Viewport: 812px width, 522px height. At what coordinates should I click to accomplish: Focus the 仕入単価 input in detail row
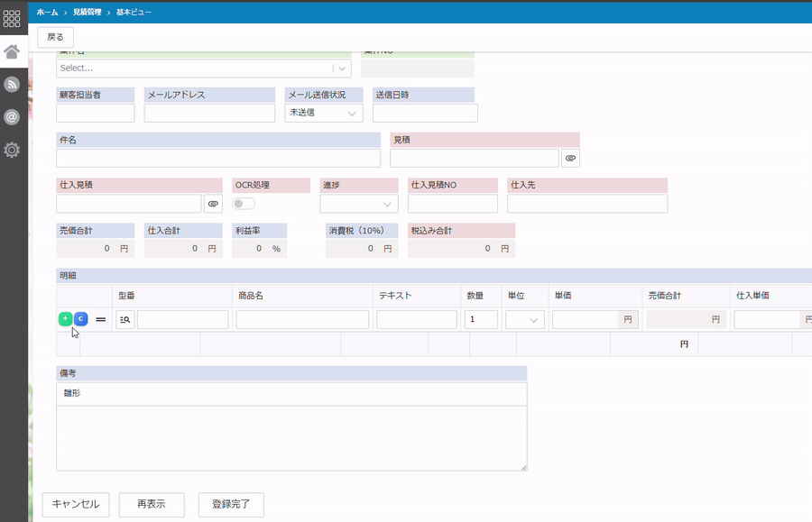click(768, 320)
